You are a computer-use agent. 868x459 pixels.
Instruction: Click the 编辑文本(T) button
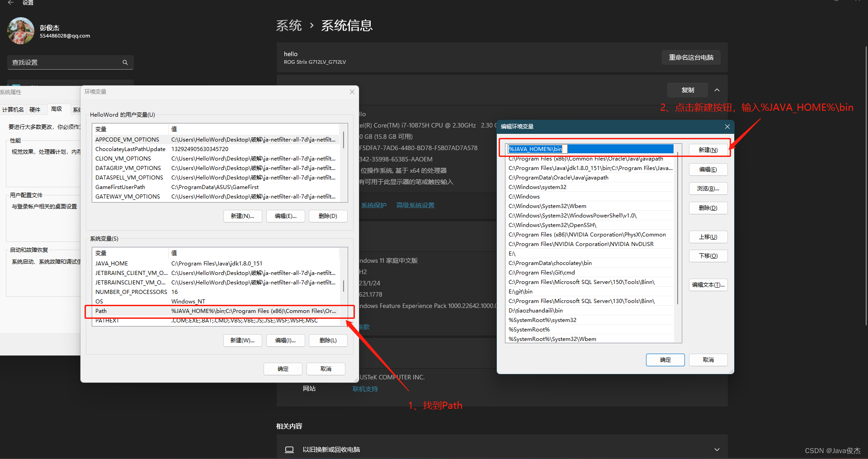[x=708, y=284]
